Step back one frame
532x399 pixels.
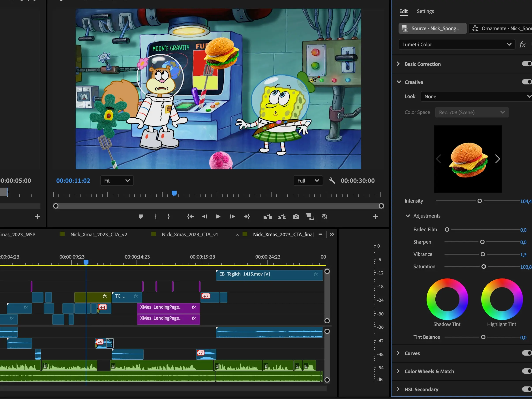pyautogui.click(x=205, y=216)
